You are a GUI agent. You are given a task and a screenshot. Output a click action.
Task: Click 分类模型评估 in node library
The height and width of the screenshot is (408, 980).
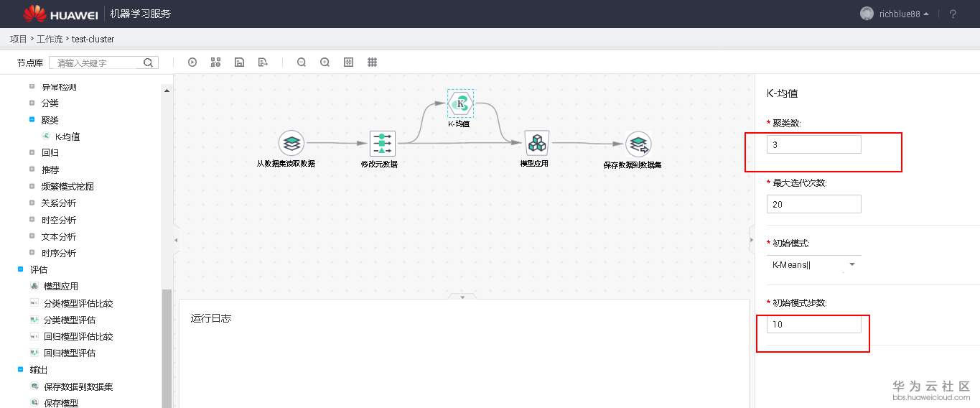pyautogui.click(x=70, y=320)
